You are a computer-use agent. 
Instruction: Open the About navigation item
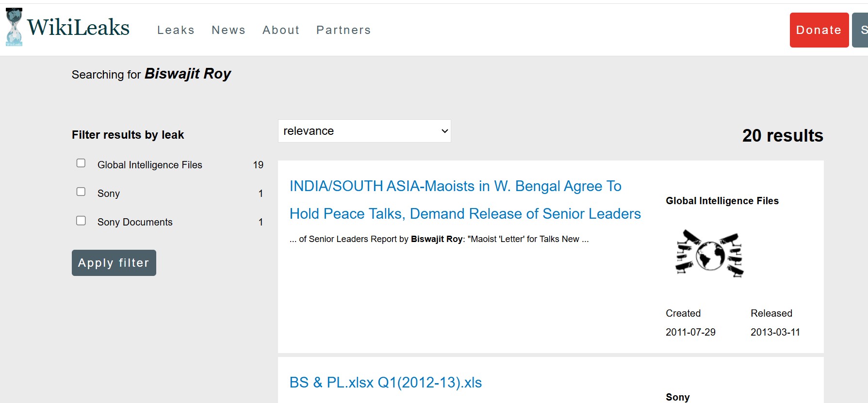tap(281, 30)
